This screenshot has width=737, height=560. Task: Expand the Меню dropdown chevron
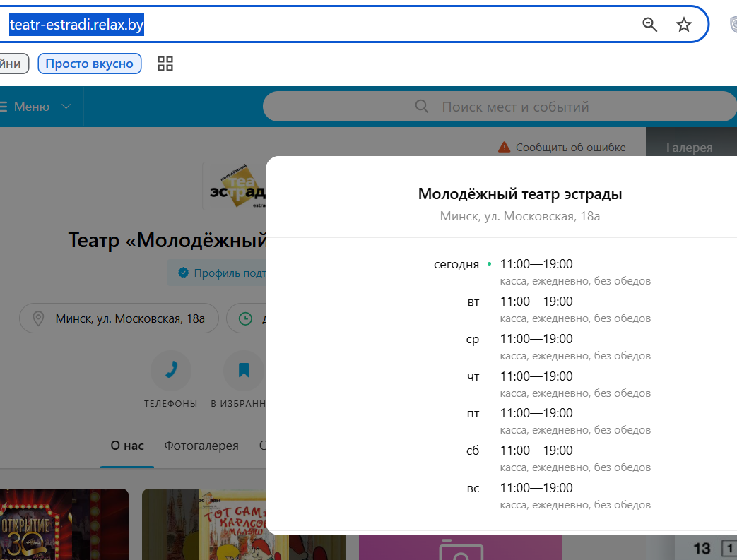click(66, 107)
